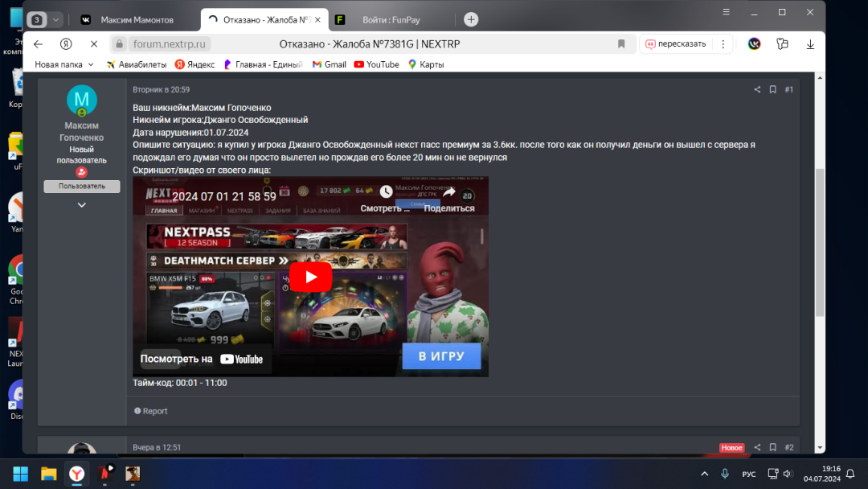Show hidden system tray icons
Viewport: 868px width, 489px height.
pyautogui.click(x=705, y=474)
